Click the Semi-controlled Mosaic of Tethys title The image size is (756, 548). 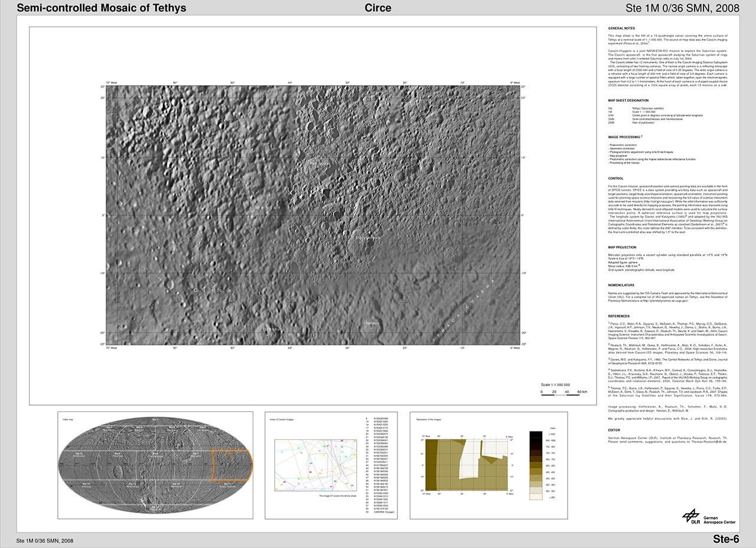tap(102, 8)
